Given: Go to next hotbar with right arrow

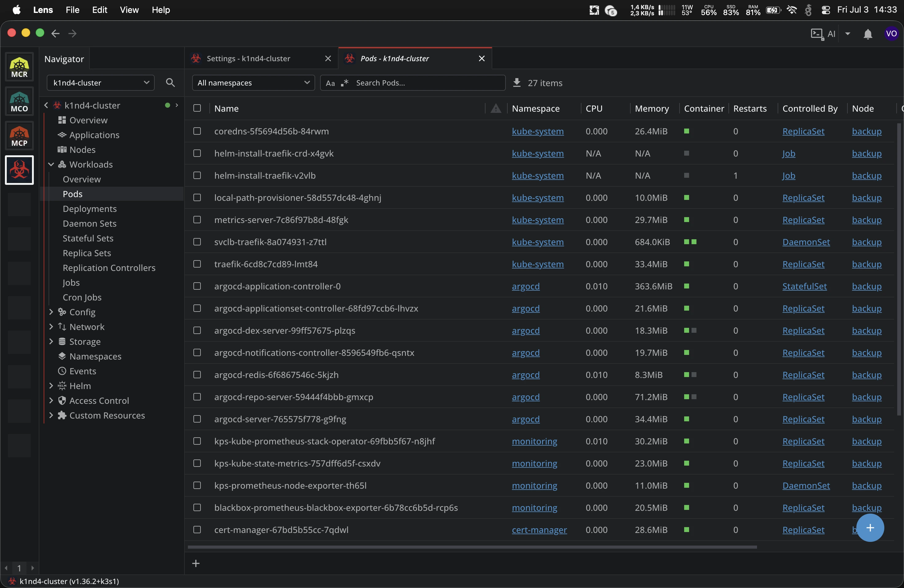Looking at the screenshot, I should tap(33, 568).
